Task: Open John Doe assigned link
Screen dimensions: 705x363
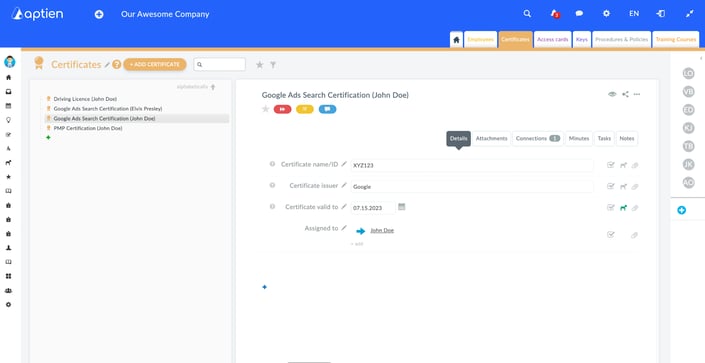Action: 382,230
